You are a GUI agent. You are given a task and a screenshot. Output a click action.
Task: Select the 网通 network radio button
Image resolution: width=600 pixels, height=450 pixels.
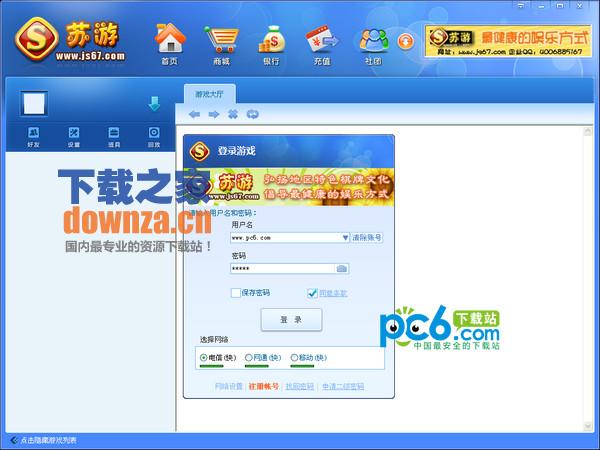click(x=249, y=357)
